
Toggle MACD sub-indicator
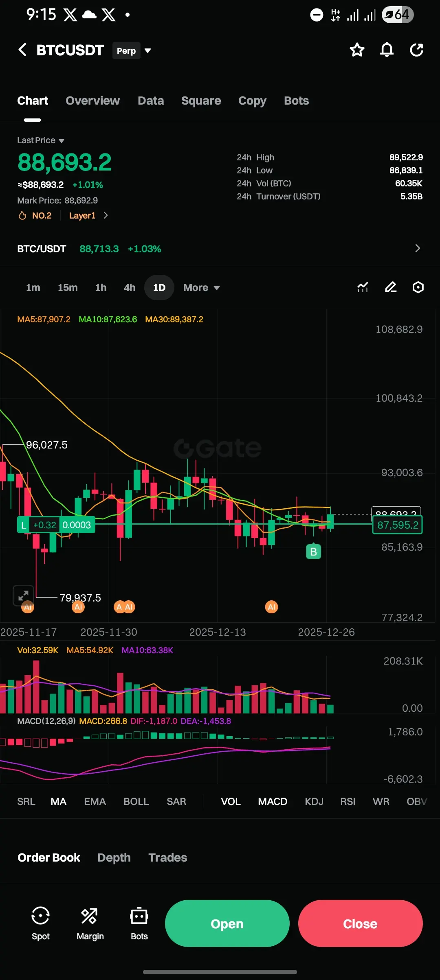273,801
